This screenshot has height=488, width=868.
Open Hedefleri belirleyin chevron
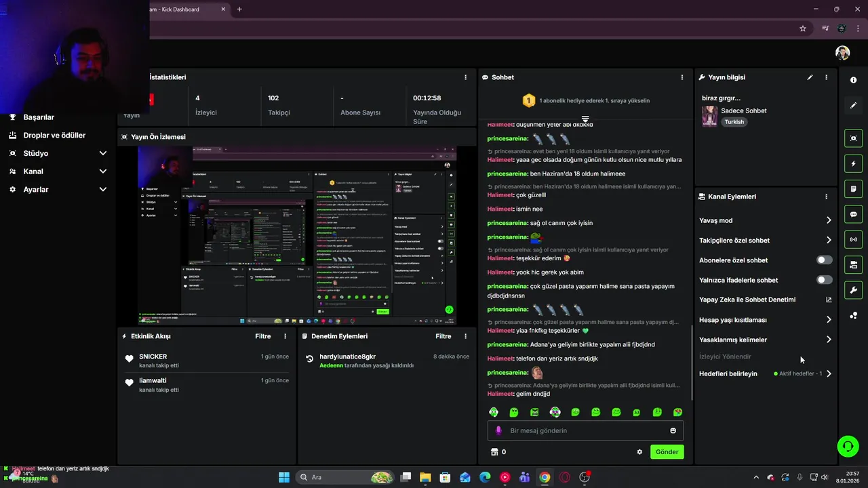pyautogui.click(x=828, y=373)
